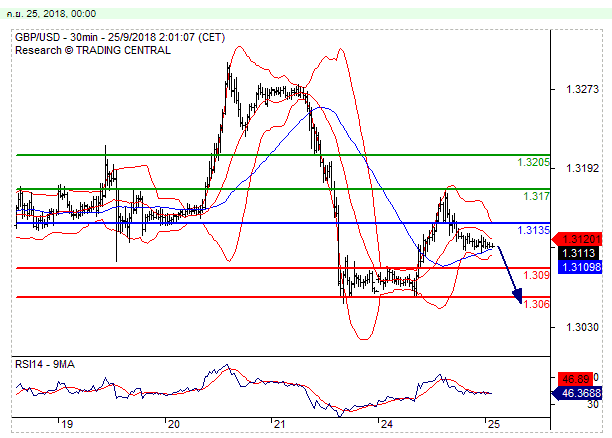Click the date axis label 19
Screen dimensions: 612x438
(67, 424)
